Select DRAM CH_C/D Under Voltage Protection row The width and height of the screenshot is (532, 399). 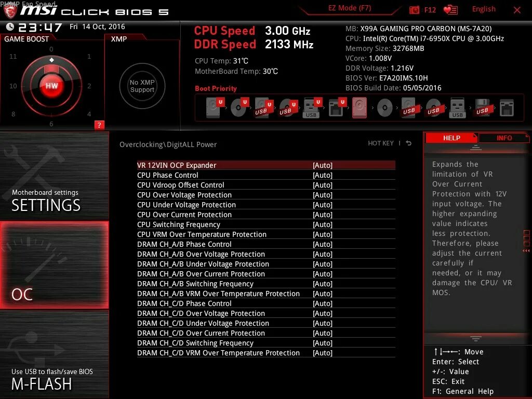pyautogui.click(x=266, y=323)
